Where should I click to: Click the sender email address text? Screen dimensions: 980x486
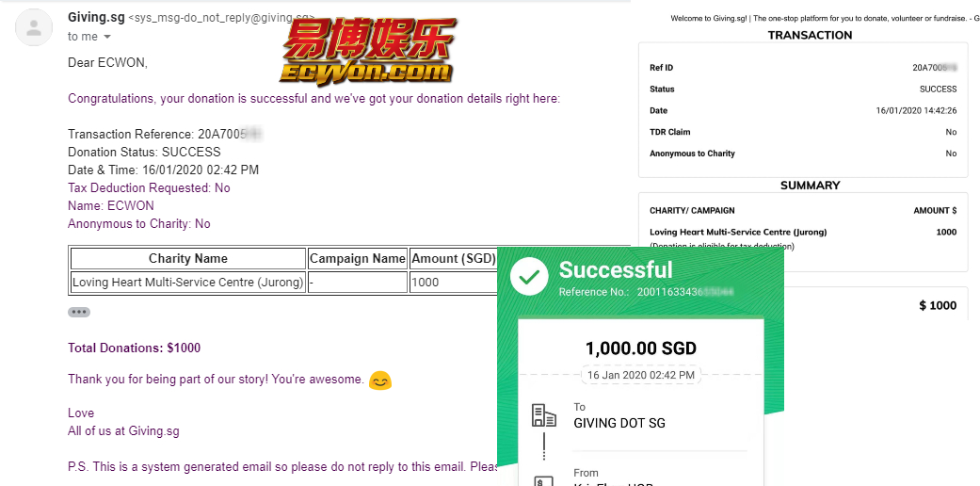pyautogui.click(x=221, y=19)
